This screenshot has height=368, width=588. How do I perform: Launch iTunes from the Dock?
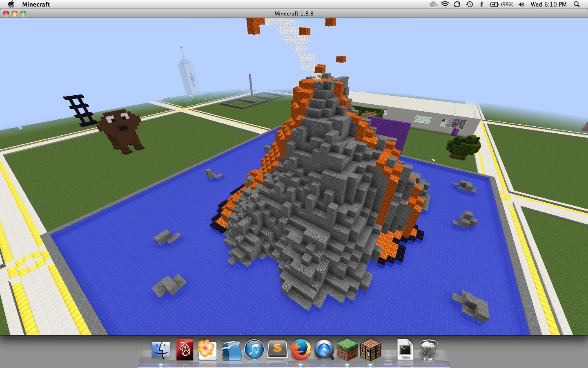tap(254, 350)
